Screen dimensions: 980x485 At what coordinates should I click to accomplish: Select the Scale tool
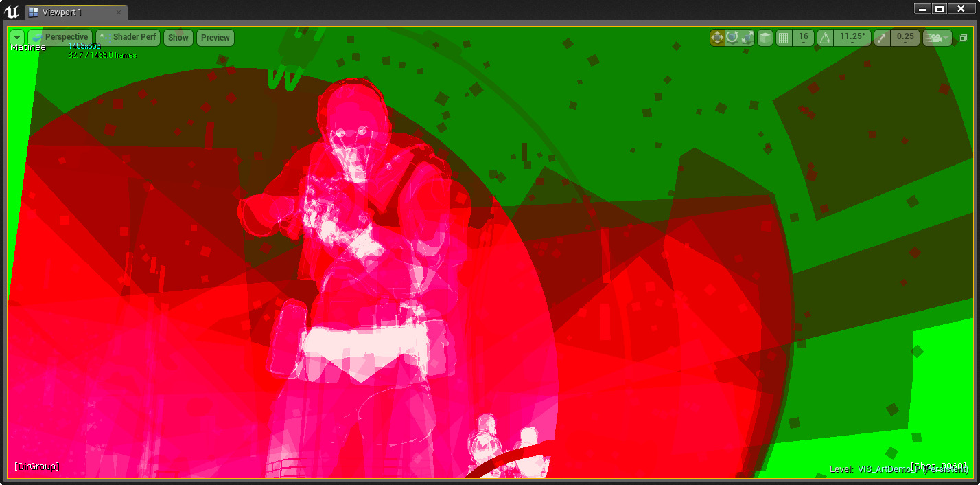748,38
